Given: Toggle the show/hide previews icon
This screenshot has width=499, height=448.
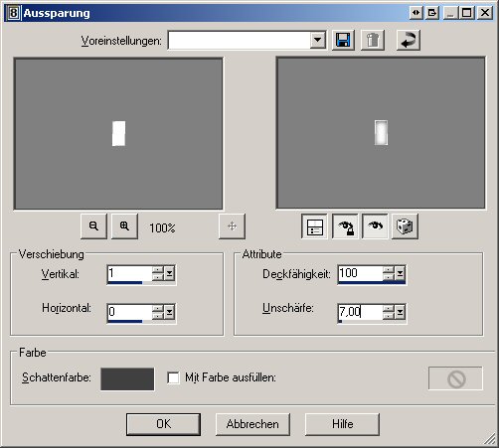Looking at the screenshot, I should tap(314, 226).
